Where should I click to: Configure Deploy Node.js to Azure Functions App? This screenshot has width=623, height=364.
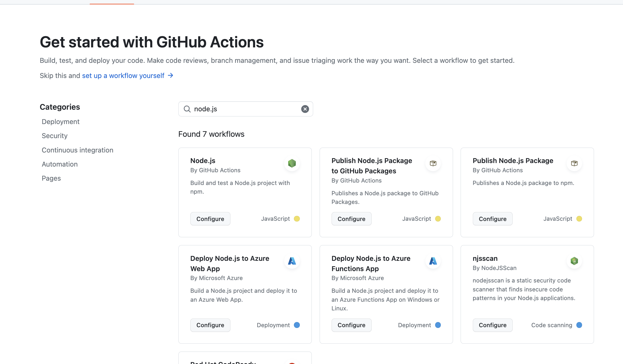tap(351, 325)
